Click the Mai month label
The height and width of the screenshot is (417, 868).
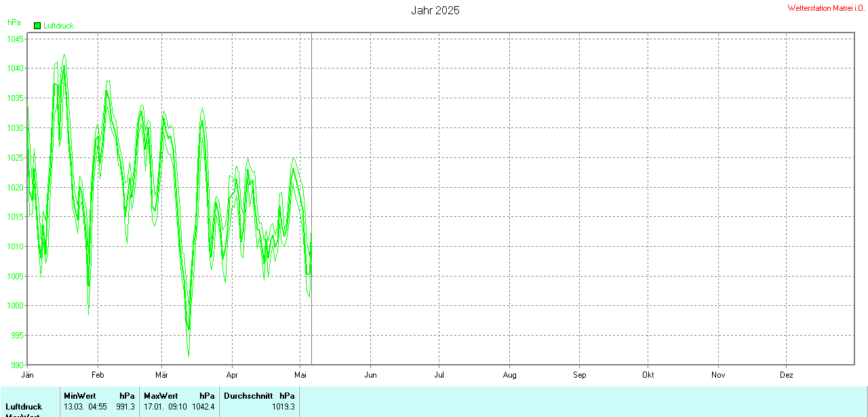pyautogui.click(x=300, y=374)
